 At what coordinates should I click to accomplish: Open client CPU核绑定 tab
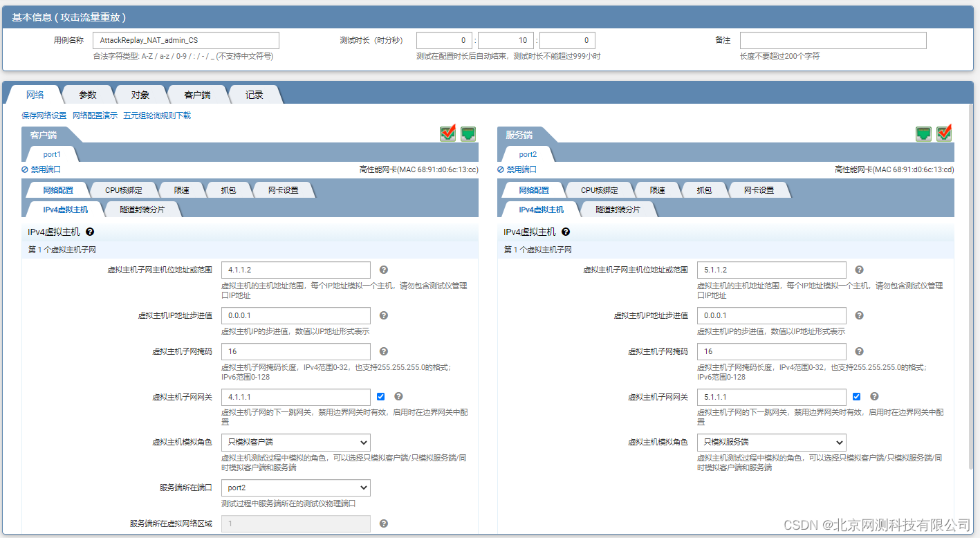[124, 190]
